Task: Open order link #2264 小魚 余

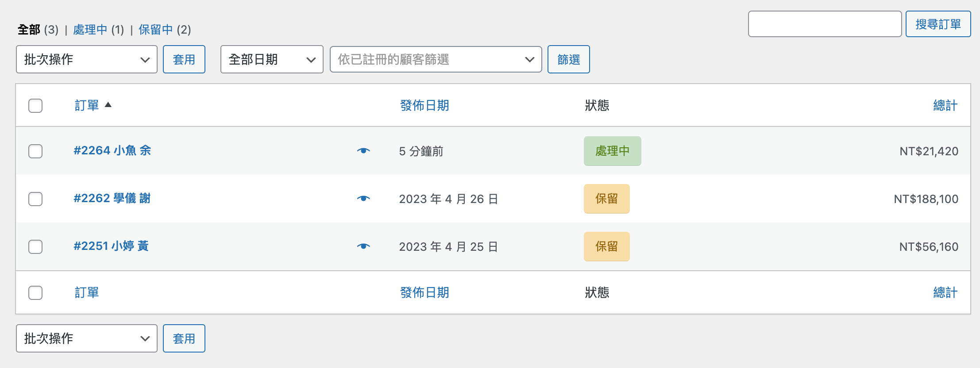Action: point(112,151)
